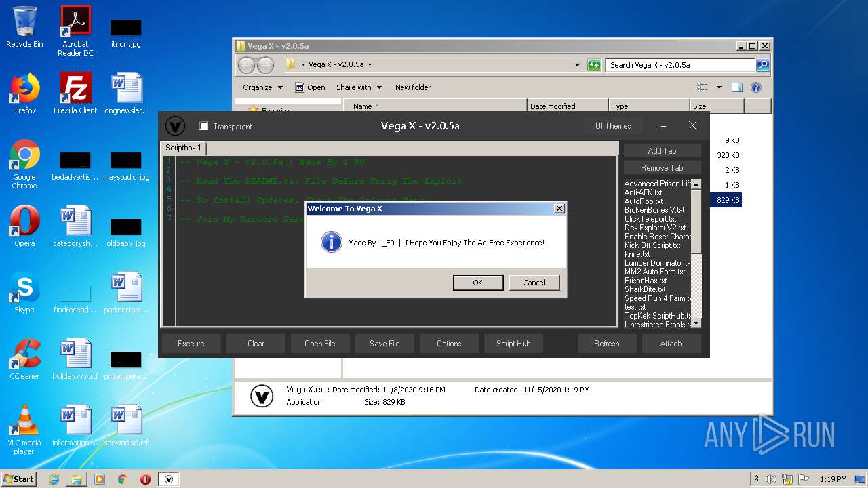
Task: Expand the view options dropdown arrow
Action: coord(719,87)
